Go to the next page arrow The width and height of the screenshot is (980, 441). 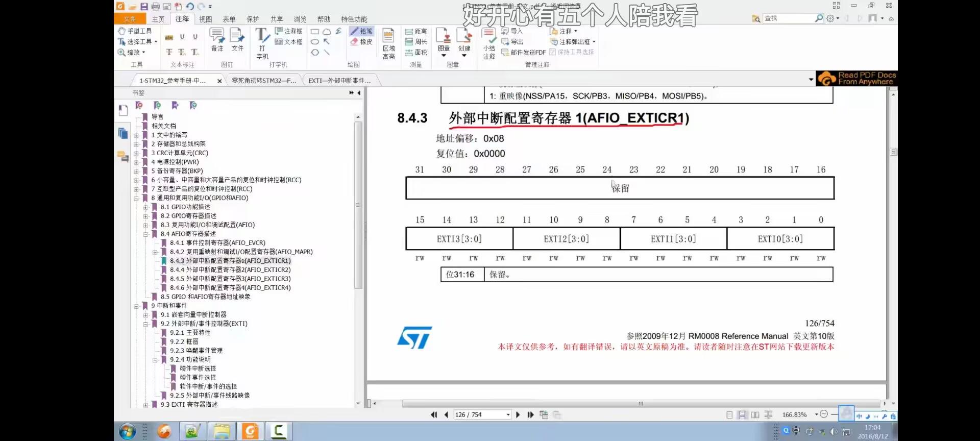518,415
